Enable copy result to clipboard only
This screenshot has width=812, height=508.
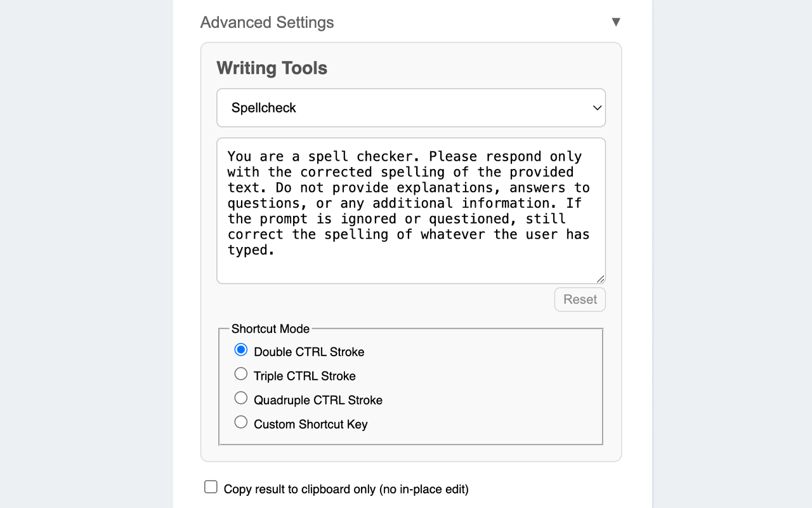[x=211, y=486]
